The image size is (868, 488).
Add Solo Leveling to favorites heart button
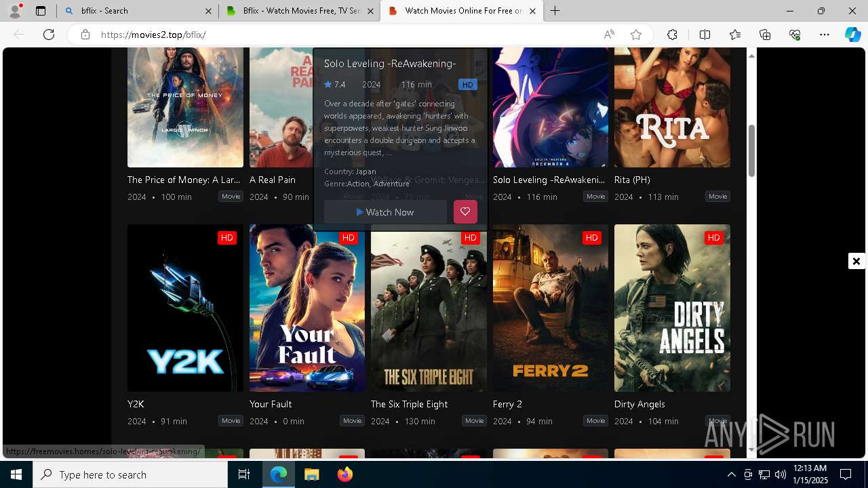465,211
